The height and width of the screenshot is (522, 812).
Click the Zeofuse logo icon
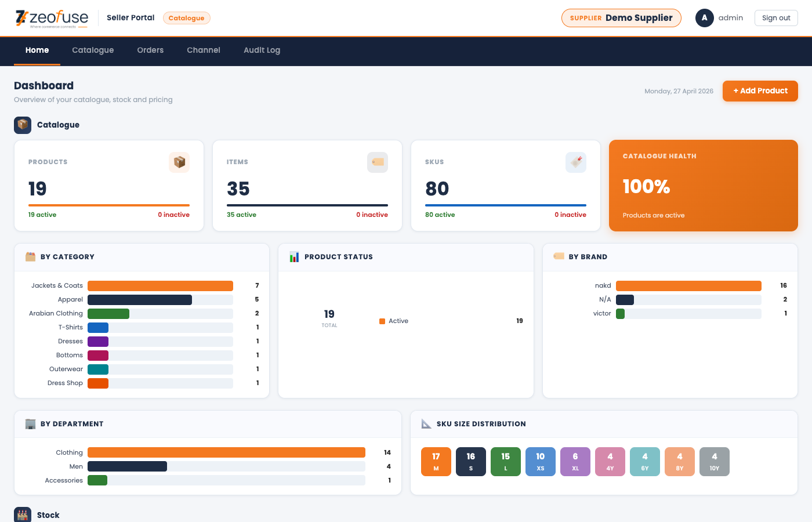click(21, 18)
